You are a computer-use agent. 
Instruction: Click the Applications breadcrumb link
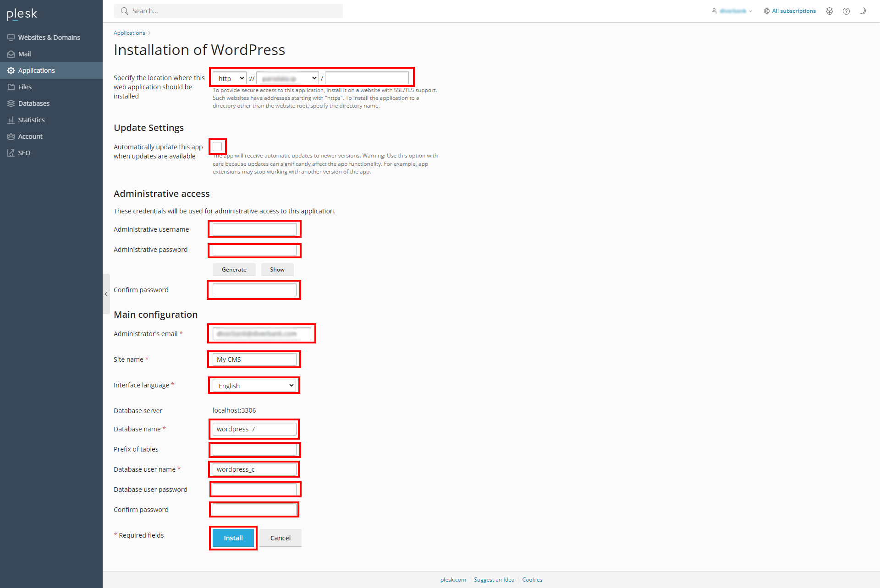pyautogui.click(x=129, y=33)
